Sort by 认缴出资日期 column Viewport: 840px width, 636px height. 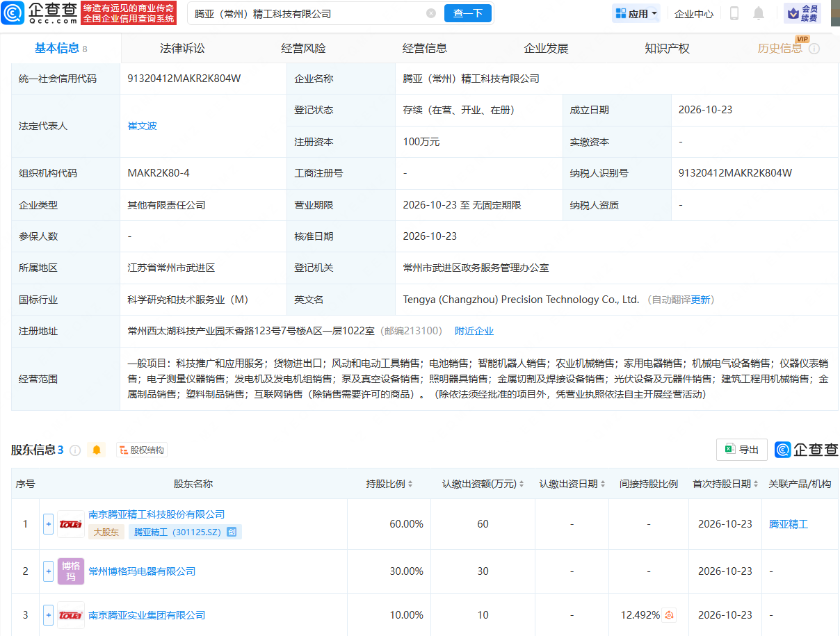click(x=602, y=484)
